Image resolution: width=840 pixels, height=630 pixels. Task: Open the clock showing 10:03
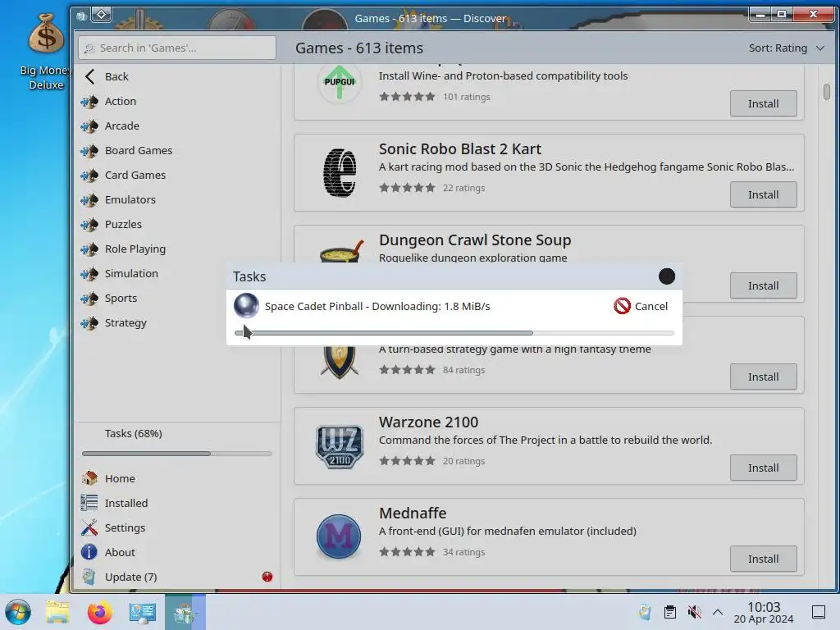(764, 612)
